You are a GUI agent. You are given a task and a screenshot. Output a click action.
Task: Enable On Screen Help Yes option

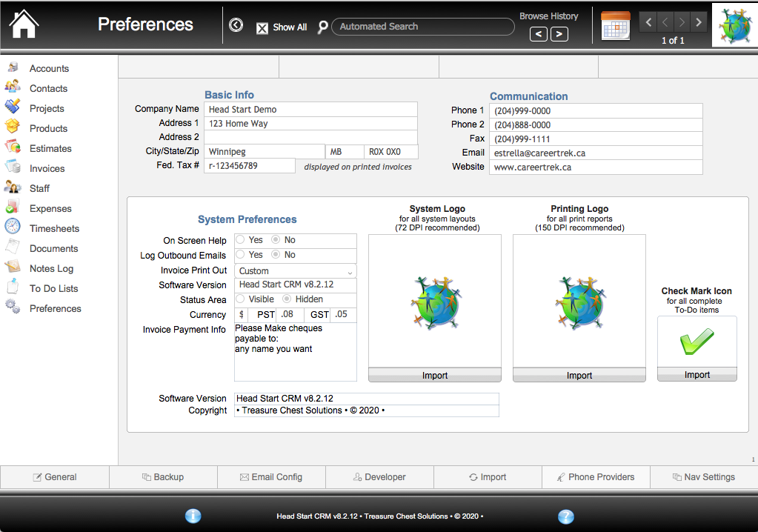click(x=240, y=239)
